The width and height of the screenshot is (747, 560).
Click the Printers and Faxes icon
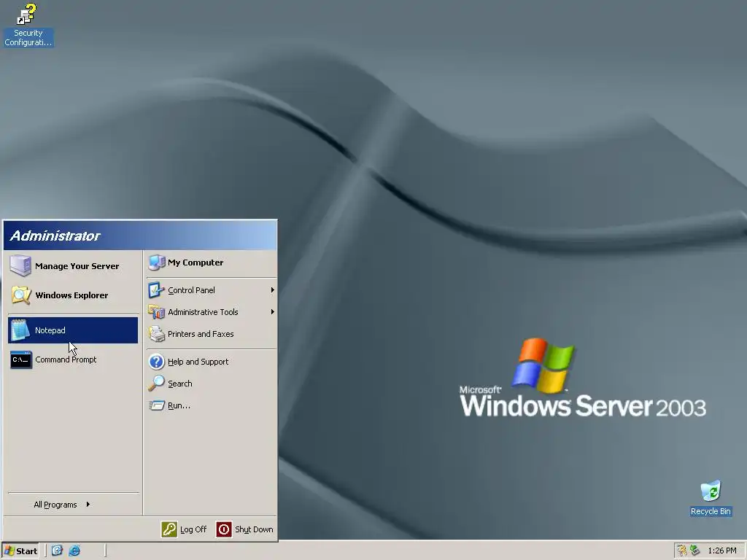tap(156, 334)
